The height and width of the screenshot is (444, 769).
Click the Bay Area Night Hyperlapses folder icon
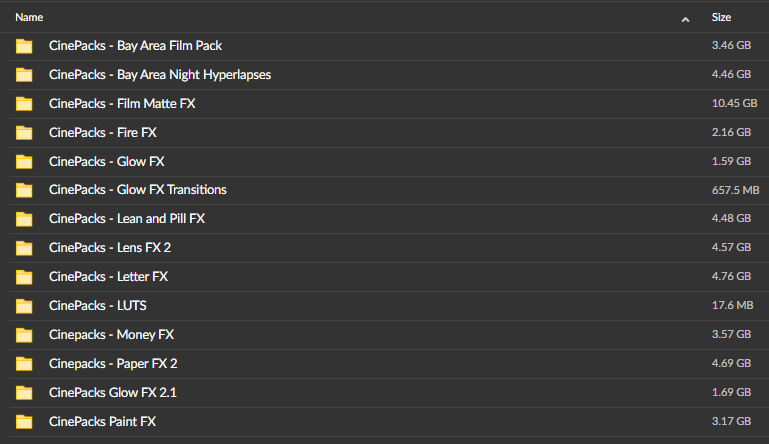24,75
